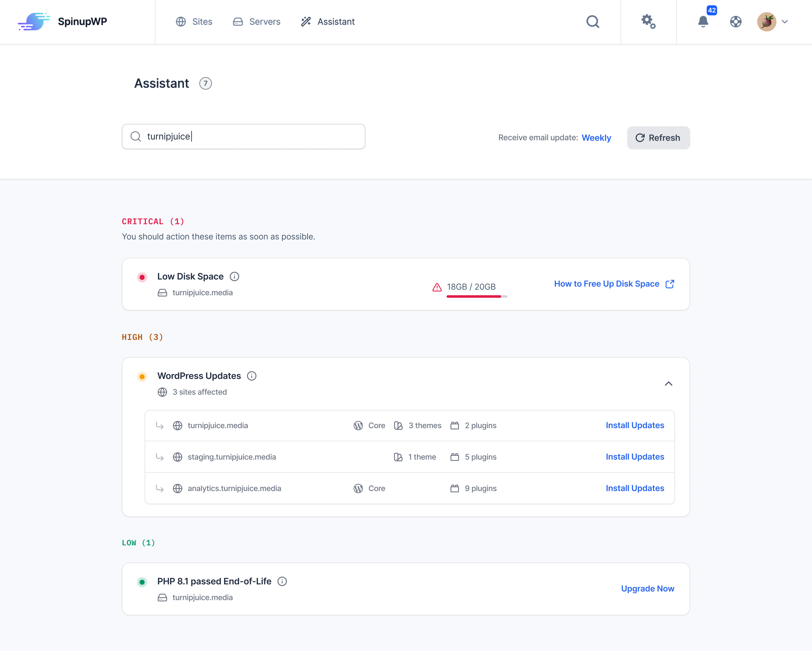This screenshot has width=812, height=651.
Task: Go to the Sites tab
Action: [194, 22]
